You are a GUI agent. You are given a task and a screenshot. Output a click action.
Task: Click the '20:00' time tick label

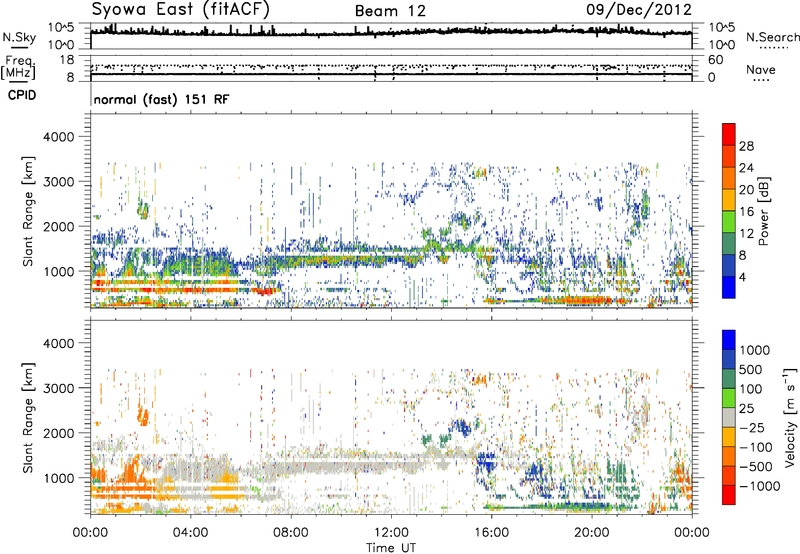[592, 533]
